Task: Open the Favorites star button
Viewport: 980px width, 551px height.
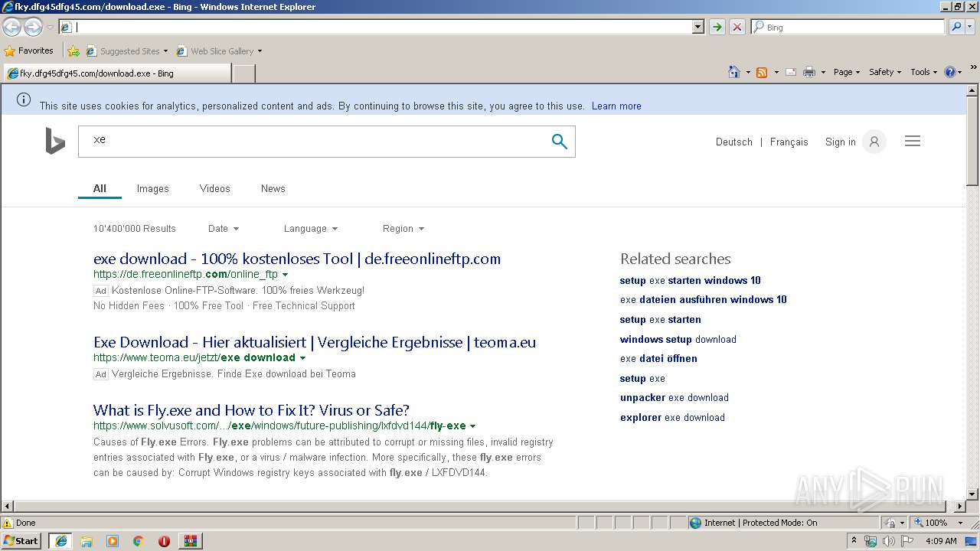Action: pos(29,51)
